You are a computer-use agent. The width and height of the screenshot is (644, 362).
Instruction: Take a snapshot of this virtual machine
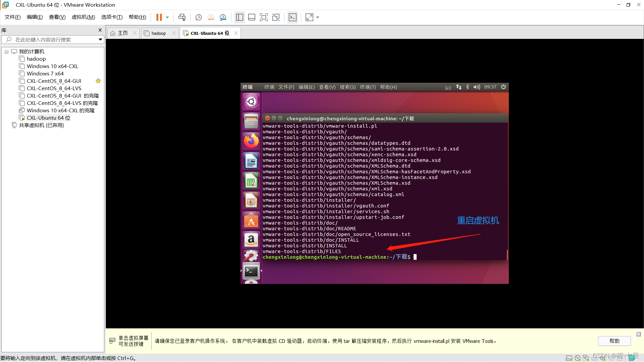[199, 17]
